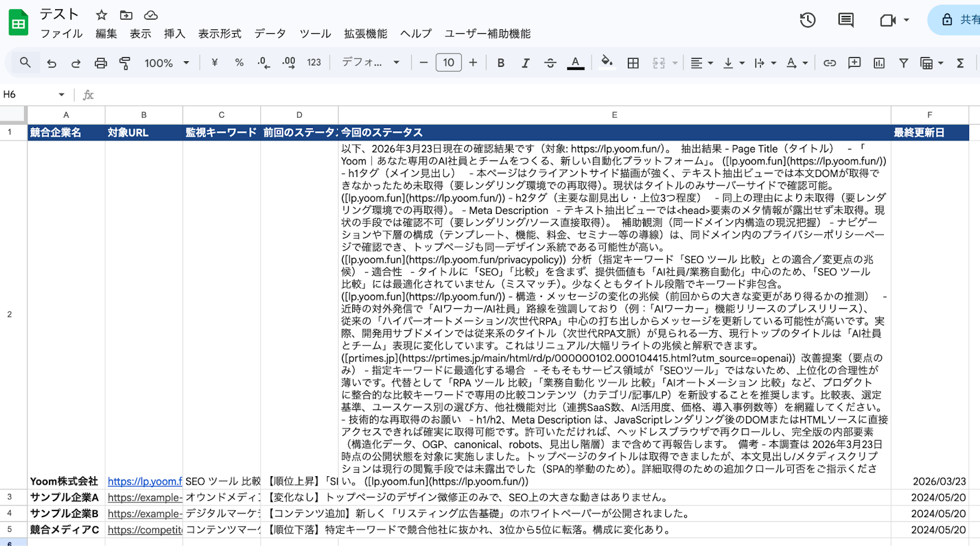Open the https://lp.yoom.f link in row 2

click(x=145, y=482)
